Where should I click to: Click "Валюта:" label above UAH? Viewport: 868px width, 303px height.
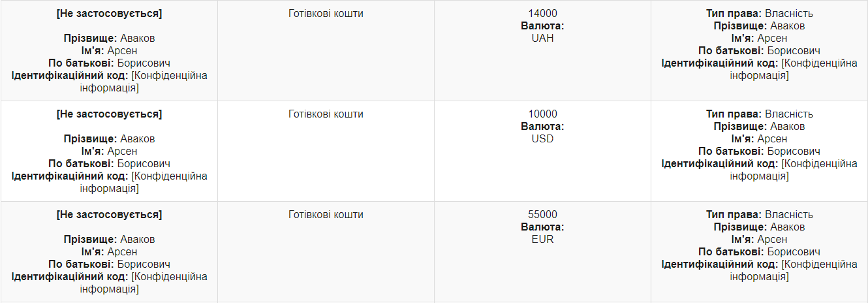[x=542, y=25]
